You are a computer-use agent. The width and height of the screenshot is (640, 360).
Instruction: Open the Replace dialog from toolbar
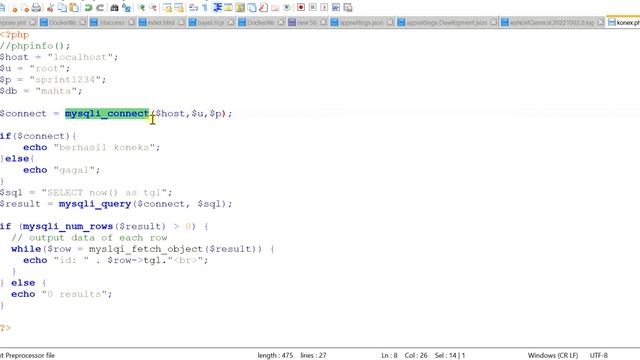point(126,8)
